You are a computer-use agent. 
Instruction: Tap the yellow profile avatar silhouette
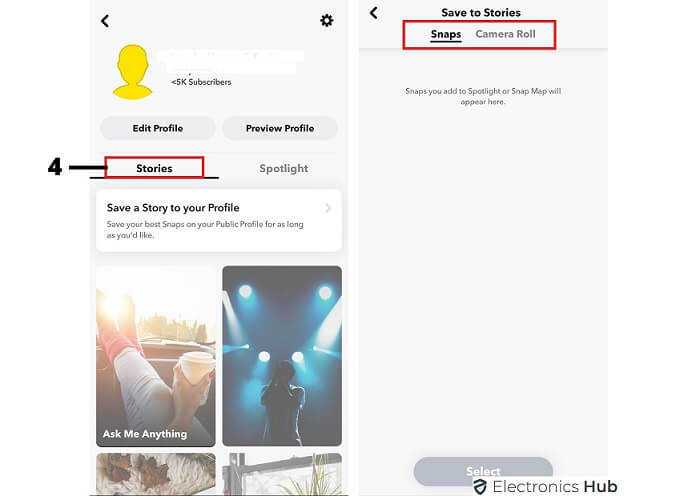click(x=133, y=71)
